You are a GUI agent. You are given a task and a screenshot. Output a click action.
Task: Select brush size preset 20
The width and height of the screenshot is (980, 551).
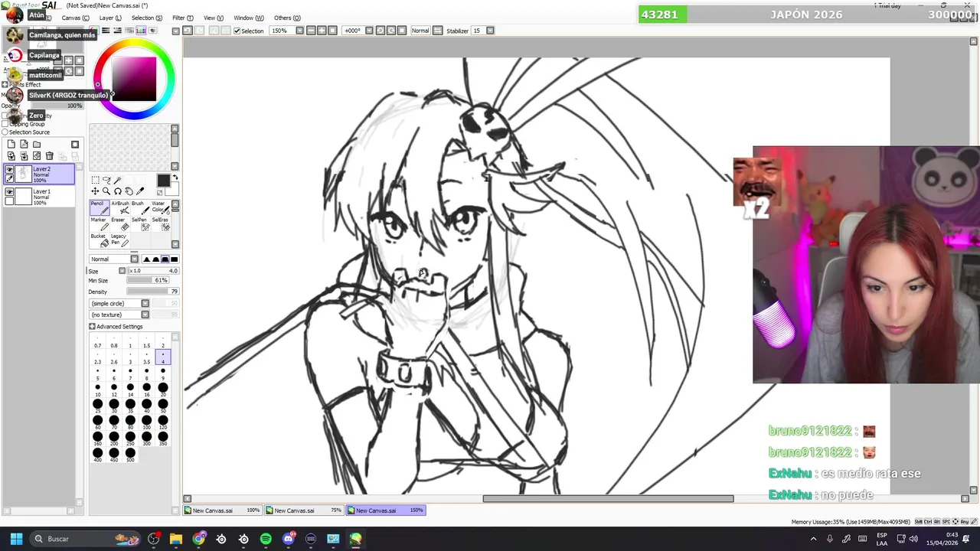click(x=162, y=390)
